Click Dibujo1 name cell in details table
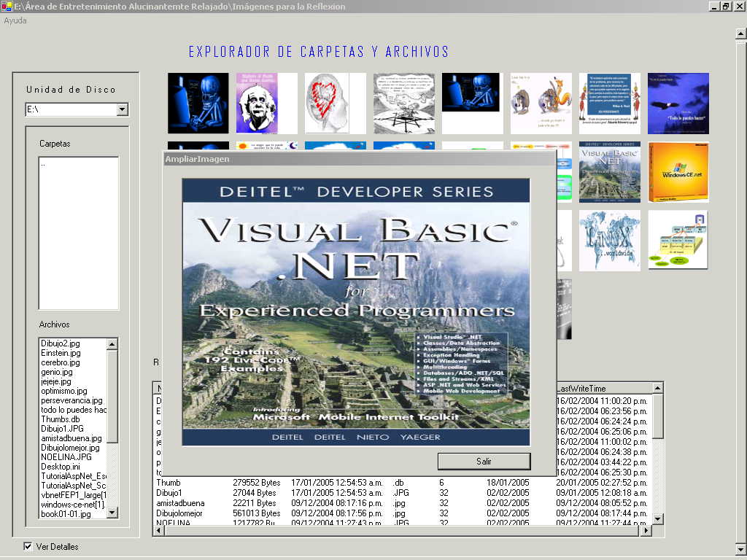The height and width of the screenshot is (560, 747). 169,493
